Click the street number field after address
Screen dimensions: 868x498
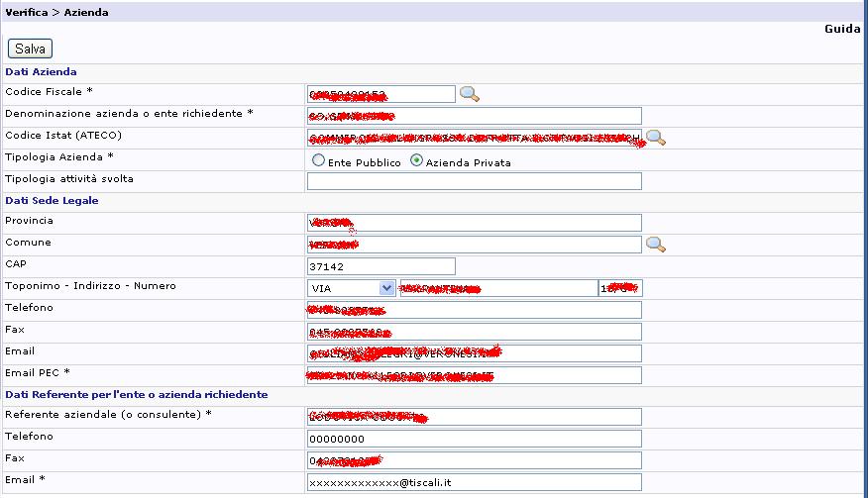(620, 288)
